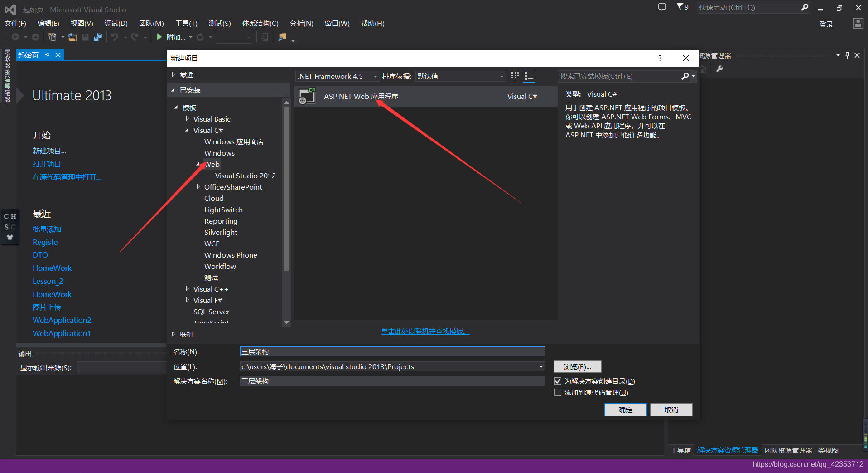Open the 文件(F) menu
The width and height of the screenshot is (868, 473).
[x=15, y=23]
